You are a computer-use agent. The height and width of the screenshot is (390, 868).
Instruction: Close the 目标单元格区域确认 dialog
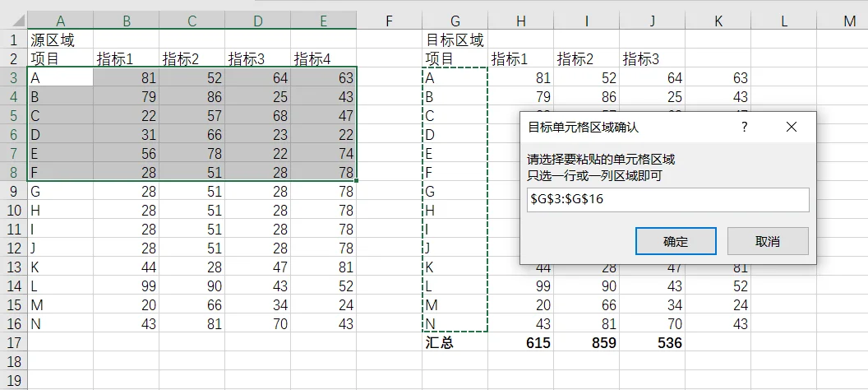[x=791, y=127]
